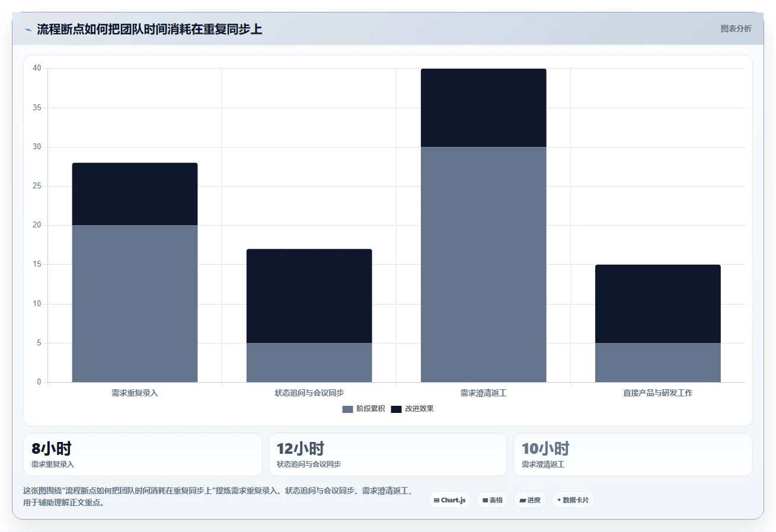Viewport: 776px width, 532px height.
Task: Toggle the 阶段累积 legend entry
Action: 363,409
